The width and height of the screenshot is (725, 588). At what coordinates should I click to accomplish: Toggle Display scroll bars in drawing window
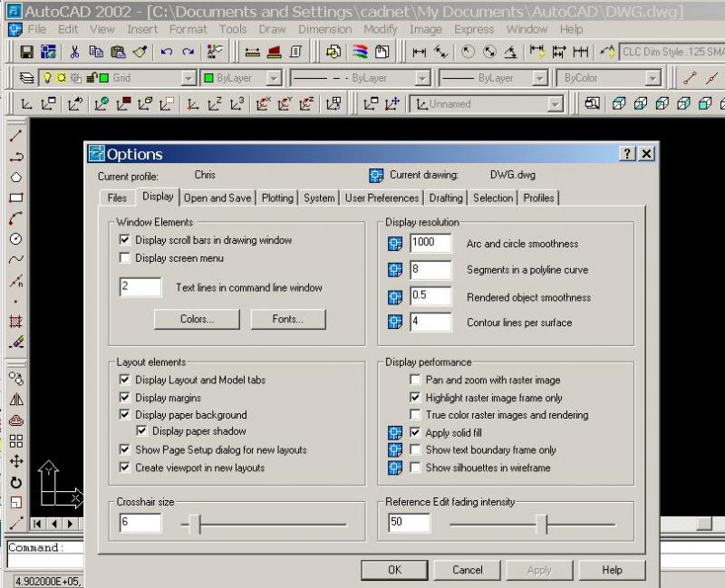click(x=124, y=239)
